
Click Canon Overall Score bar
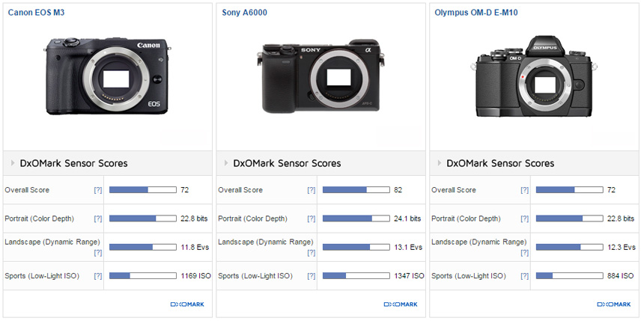(x=143, y=189)
